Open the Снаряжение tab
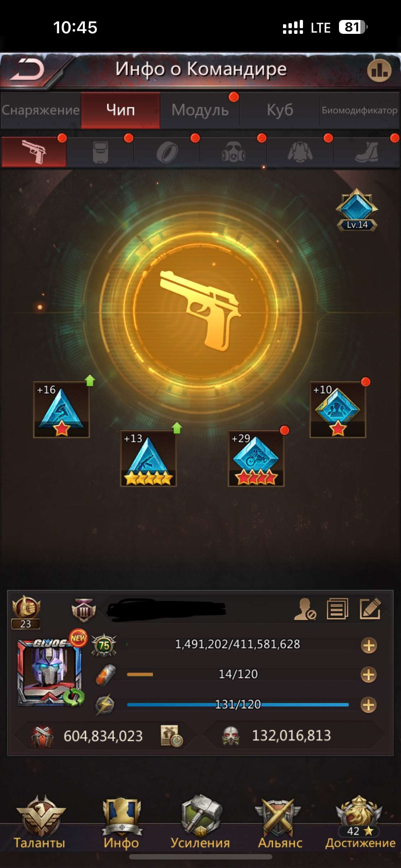The image size is (401, 868). tap(41, 110)
